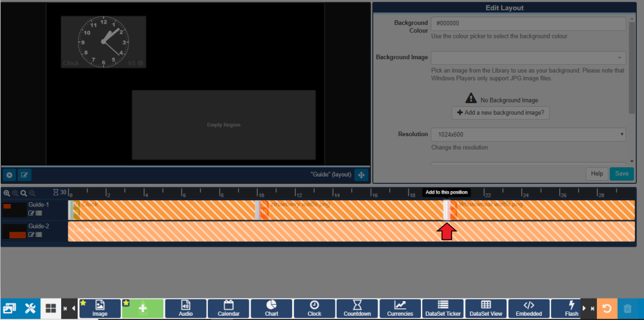Pick the Chart widget in the toolbar
This screenshot has height=320, width=644.
(x=271, y=308)
